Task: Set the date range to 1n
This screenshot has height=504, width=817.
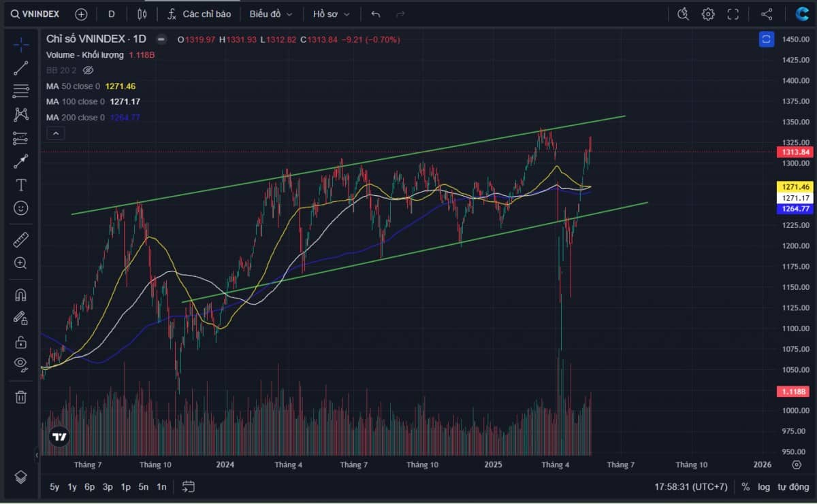Action: (x=161, y=487)
